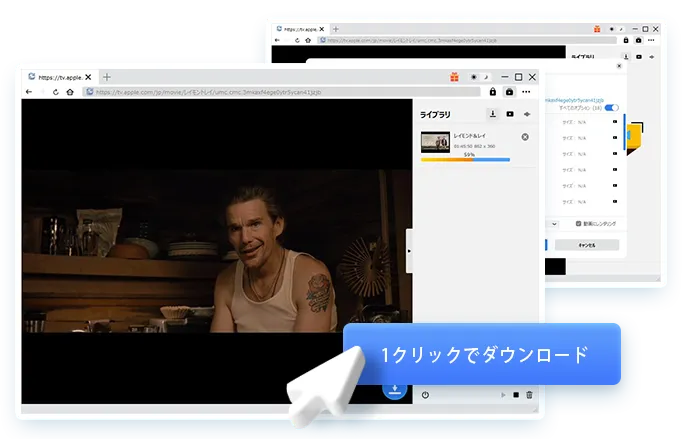
Task: Collapse the library side panel handle
Action: point(409,251)
